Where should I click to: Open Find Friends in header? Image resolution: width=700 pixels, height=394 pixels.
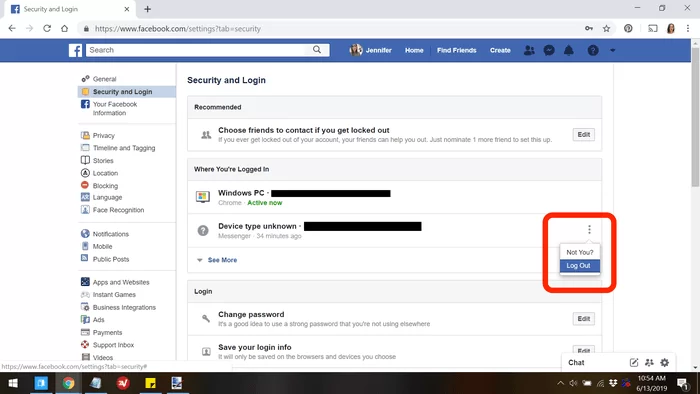click(456, 50)
